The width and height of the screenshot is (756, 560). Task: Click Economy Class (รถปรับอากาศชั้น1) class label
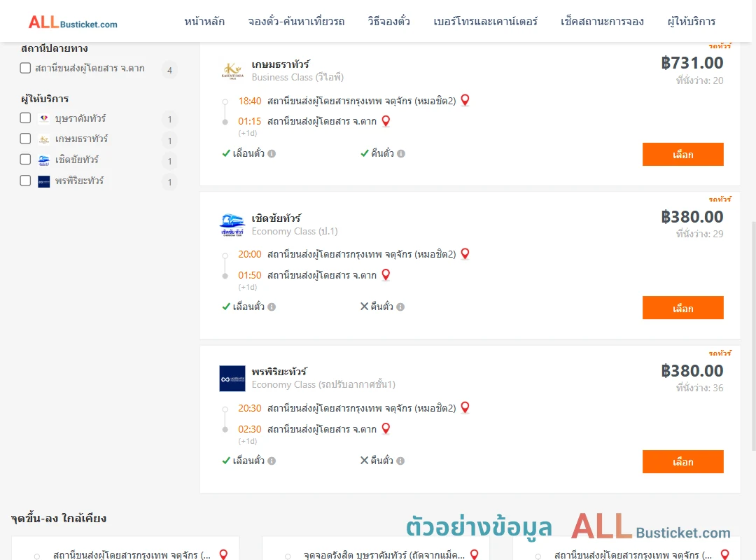(x=323, y=384)
